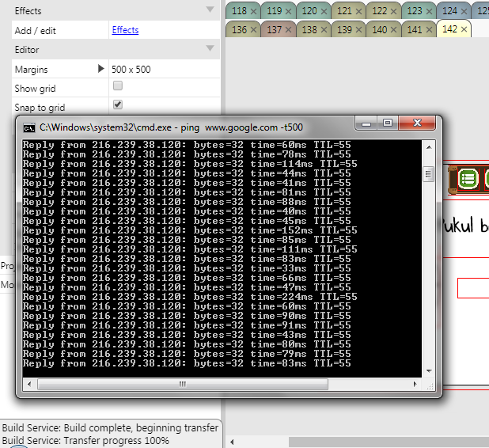Switch to tab 120
Viewport: 489px width, 448px height.
point(309,11)
